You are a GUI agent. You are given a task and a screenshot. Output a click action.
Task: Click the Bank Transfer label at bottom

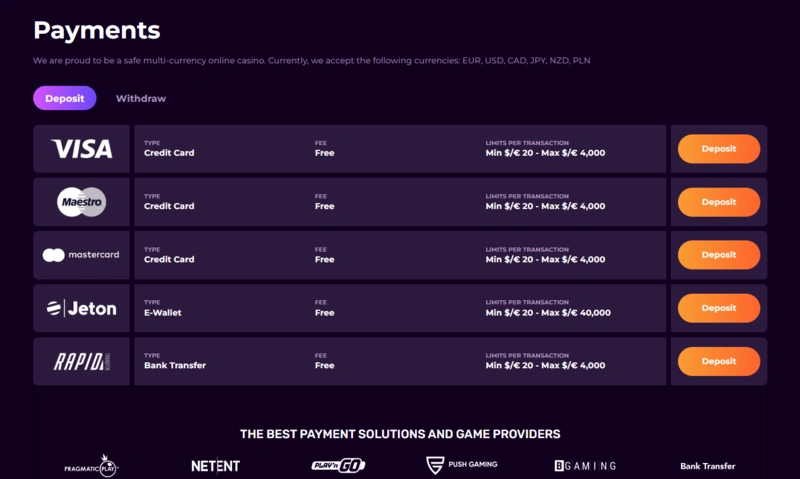[707, 466]
